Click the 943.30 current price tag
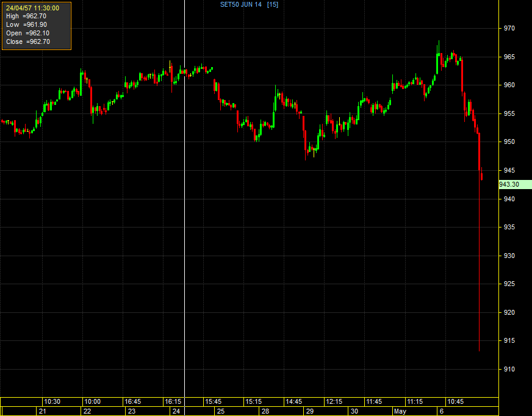 (x=516, y=184)
